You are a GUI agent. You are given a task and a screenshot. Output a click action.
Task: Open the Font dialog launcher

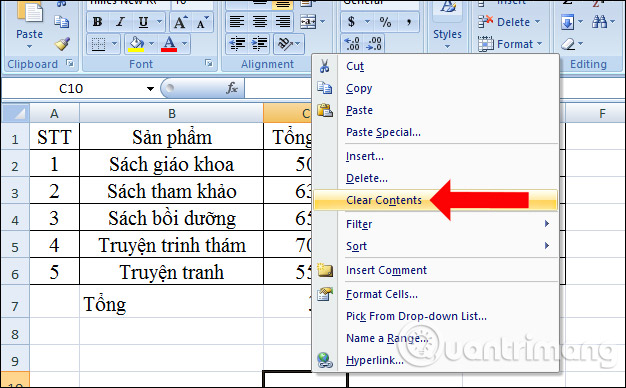pyautogui.click(x=208, y=63)
